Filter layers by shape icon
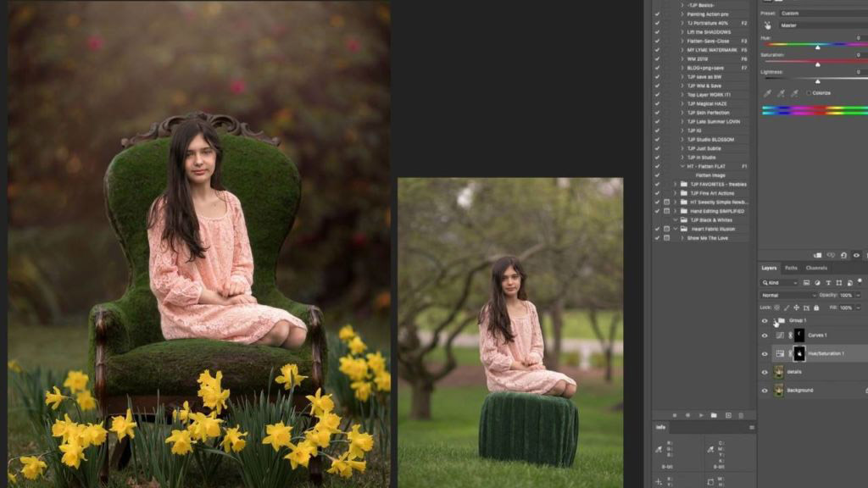This screenshot has height=488, width=868. [839, 283]
